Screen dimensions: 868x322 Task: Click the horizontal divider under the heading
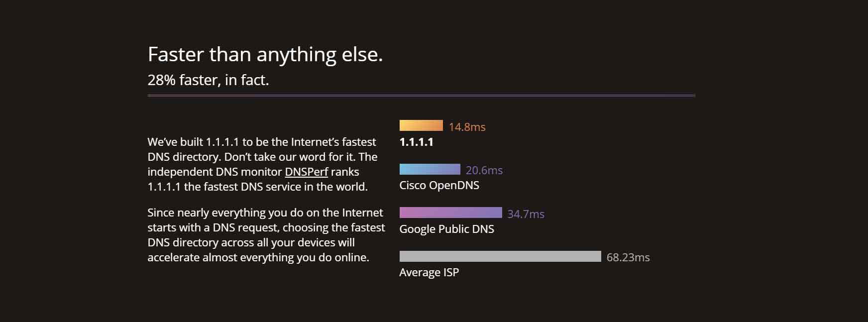pyautogui.click(x=422, y=95)
